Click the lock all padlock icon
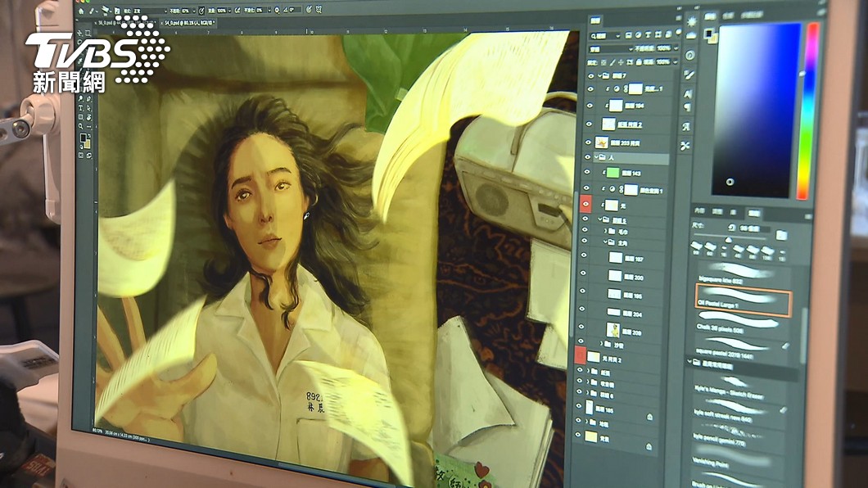Viewport: 868px width, 488px height. [638, 62]
